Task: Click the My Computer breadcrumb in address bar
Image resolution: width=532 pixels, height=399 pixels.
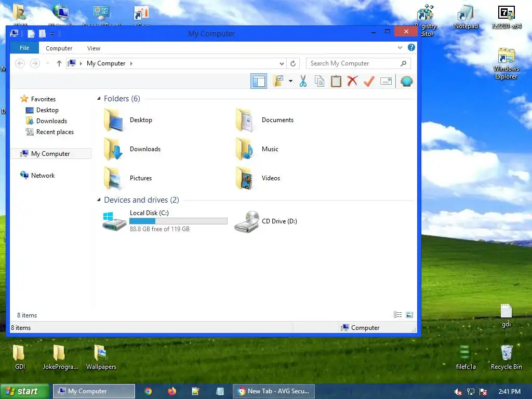Action: click(x=106, y=63)
